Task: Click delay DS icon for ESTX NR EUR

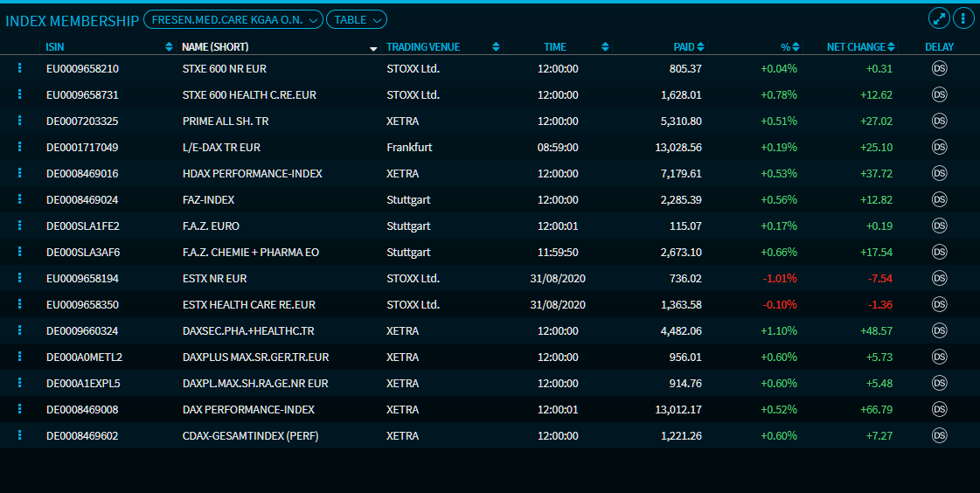Action: click(940, 278)
